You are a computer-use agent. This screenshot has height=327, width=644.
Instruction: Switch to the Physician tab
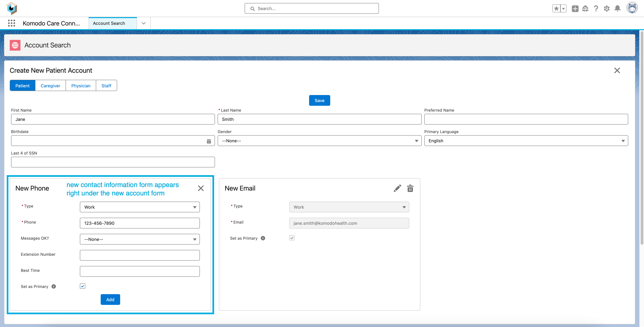point(81,86)
